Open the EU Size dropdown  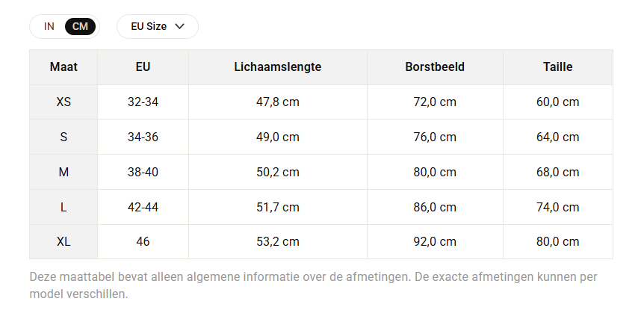point(158,26)
